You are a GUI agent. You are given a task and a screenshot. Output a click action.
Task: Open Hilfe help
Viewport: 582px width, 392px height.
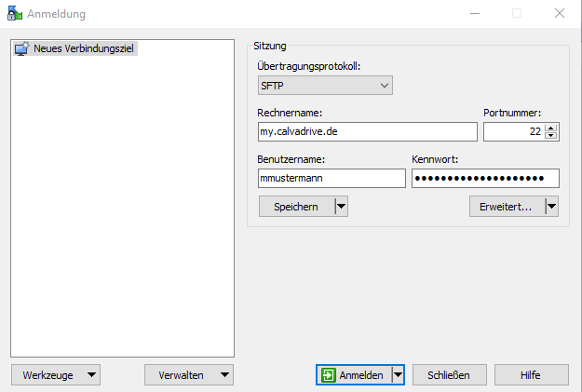(x=531, y=375)
